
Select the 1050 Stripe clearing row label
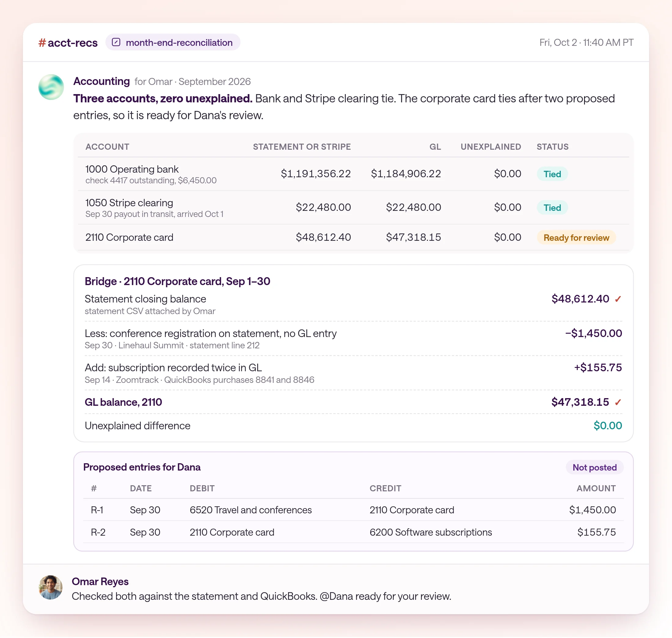pyautogui.click(x=129, y=203)
